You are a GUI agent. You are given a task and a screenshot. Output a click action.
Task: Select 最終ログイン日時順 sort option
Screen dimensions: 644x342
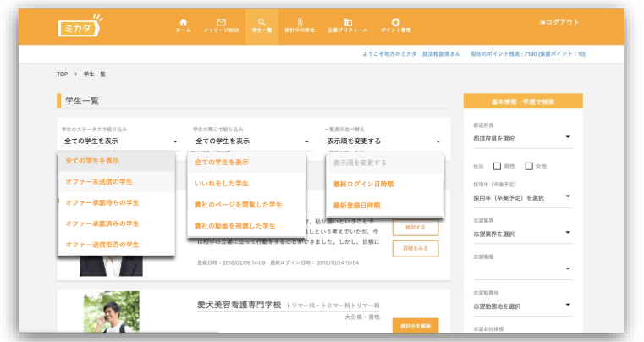pyautogui.click(x=362, y=183)
